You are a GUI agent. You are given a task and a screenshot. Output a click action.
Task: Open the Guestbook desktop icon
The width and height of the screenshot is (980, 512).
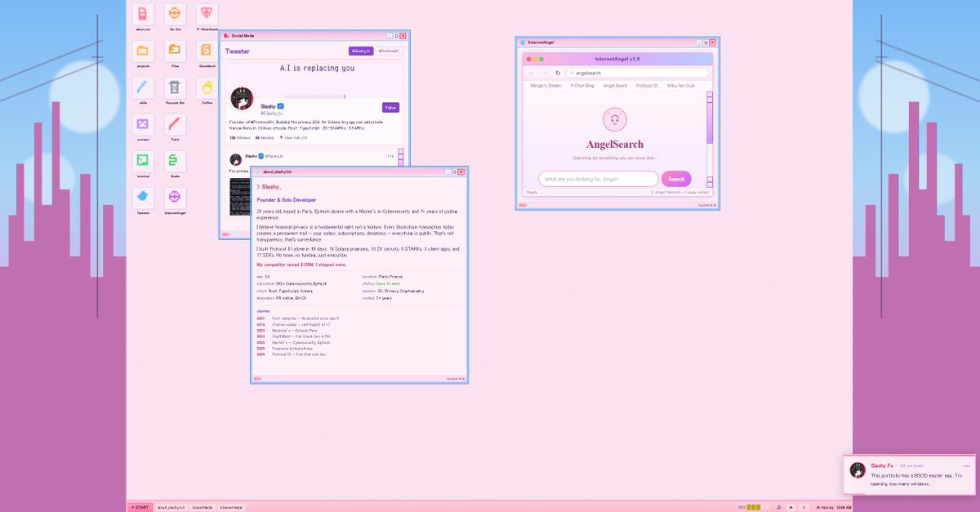click(207, 51)
